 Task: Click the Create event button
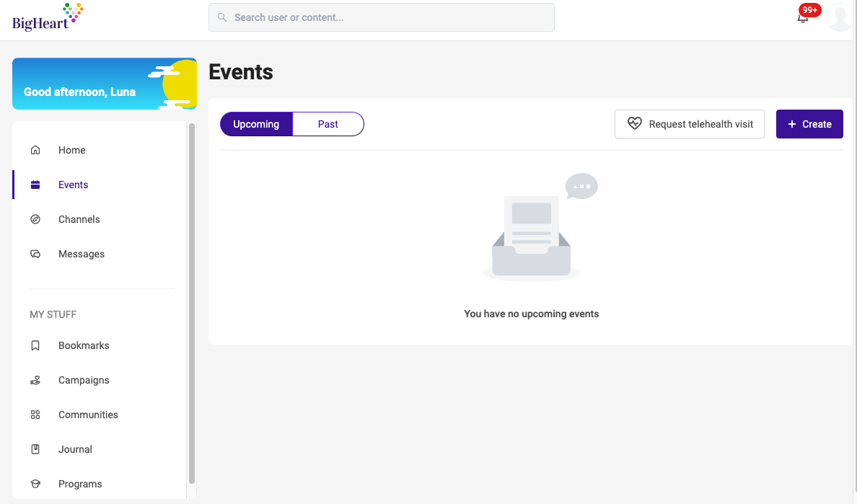809,124
